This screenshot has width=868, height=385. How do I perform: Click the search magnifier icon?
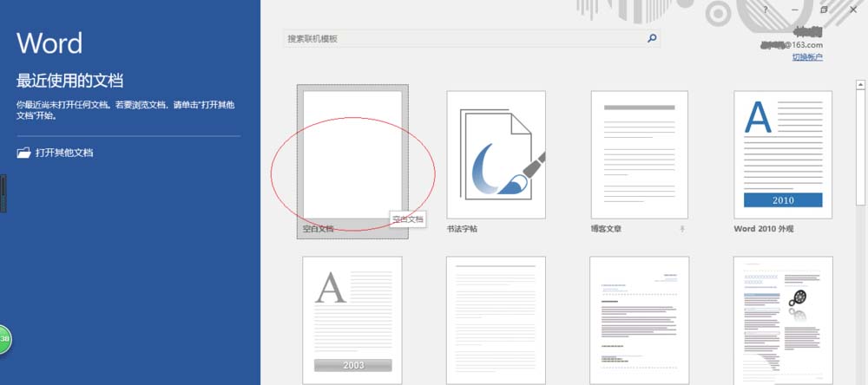tap(652, 38)
